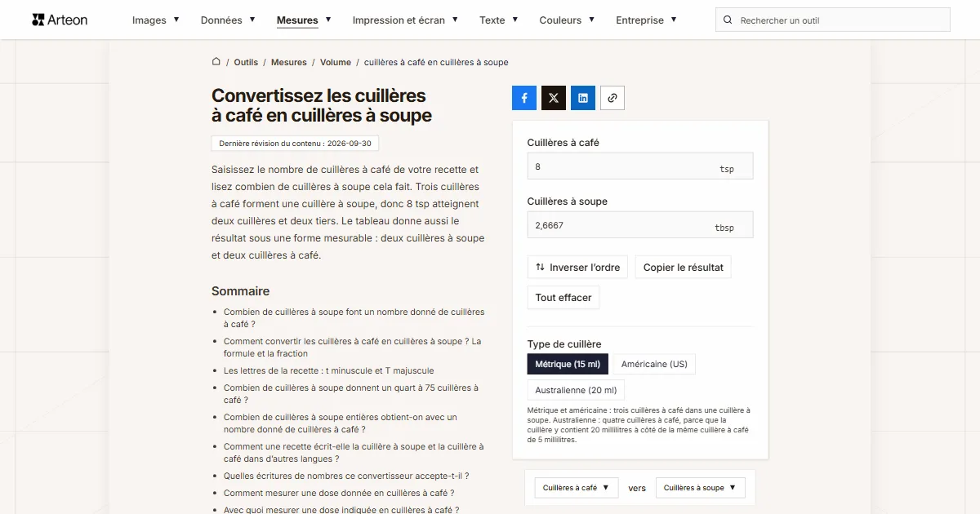Open the source unit Cuillères à café dropdown
The height and width of the screenshot is (514, 980).
coord(577,488)
